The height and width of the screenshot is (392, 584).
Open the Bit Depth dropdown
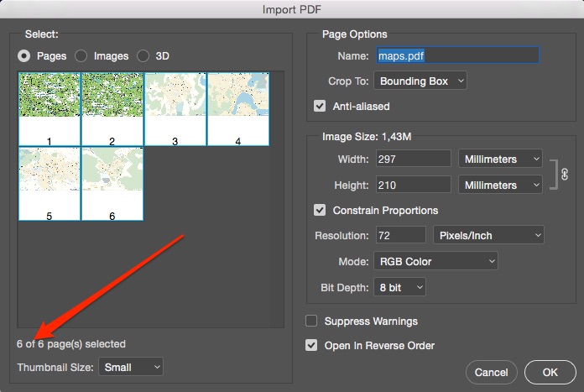point(400,288)
